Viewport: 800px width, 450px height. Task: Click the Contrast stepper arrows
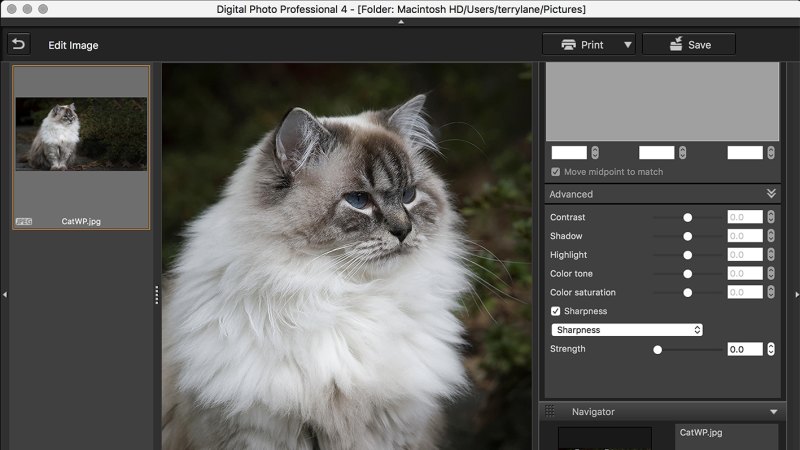tap(771, 217)
